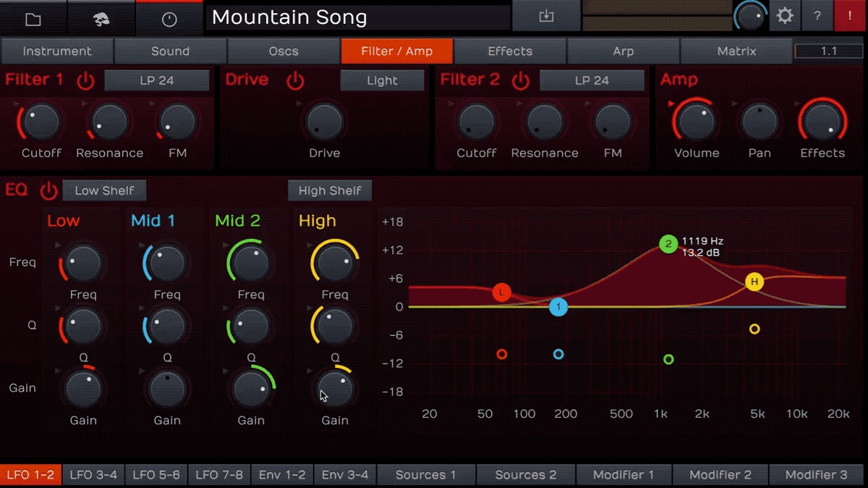Open the LFO 3-4 bottom tab
This screenshot has height=488, width=868.
[93, 475]
